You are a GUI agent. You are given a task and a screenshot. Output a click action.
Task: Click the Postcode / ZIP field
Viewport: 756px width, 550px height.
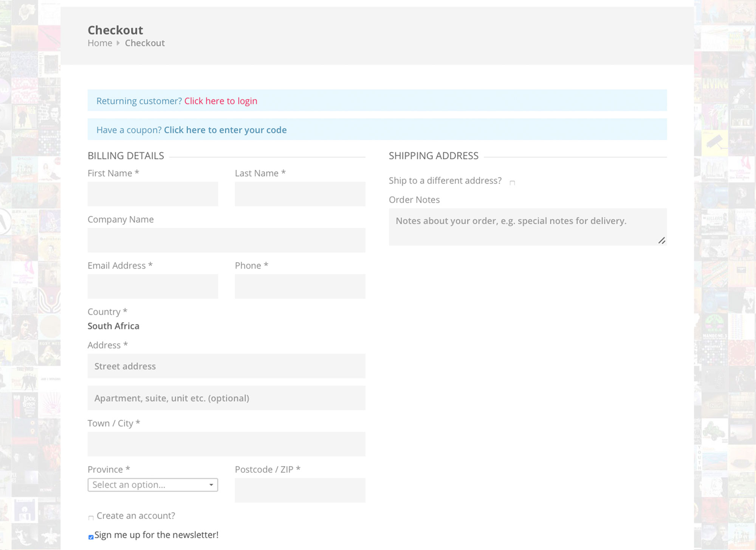click(300, 490)
